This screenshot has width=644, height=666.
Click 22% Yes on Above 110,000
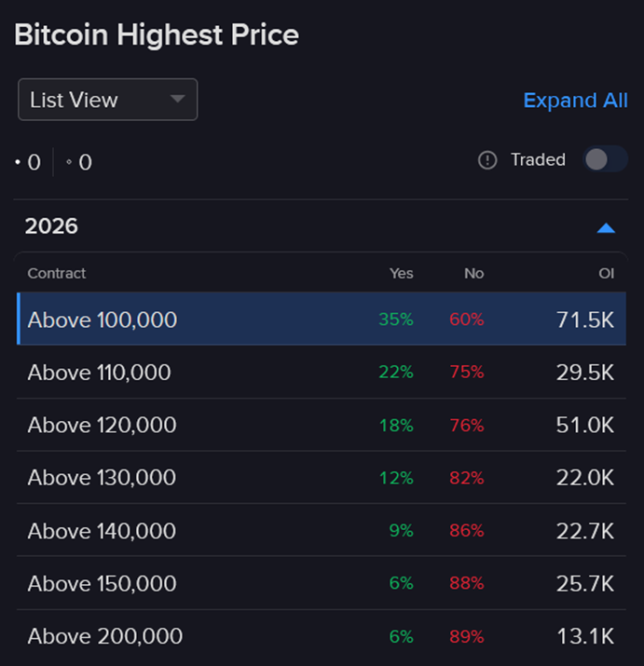396,373
